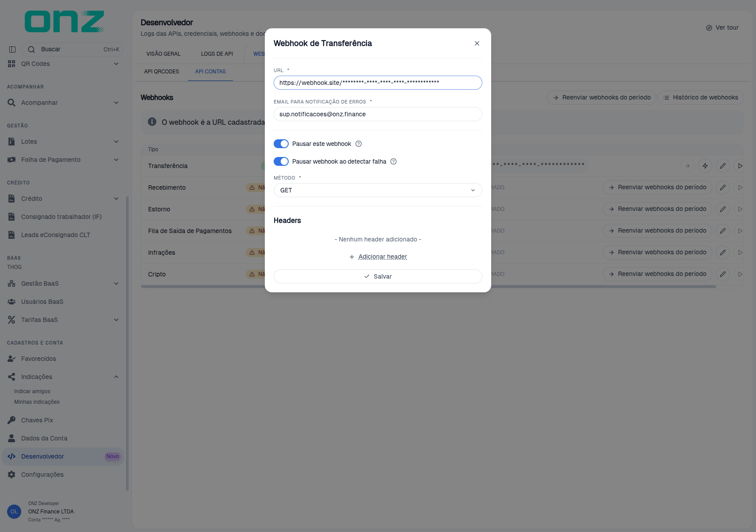Image resolution: width=756 pixels, height=532 pixels.
Task: Open Dados da Conta in sidebar
Action: tap(63, 438)
